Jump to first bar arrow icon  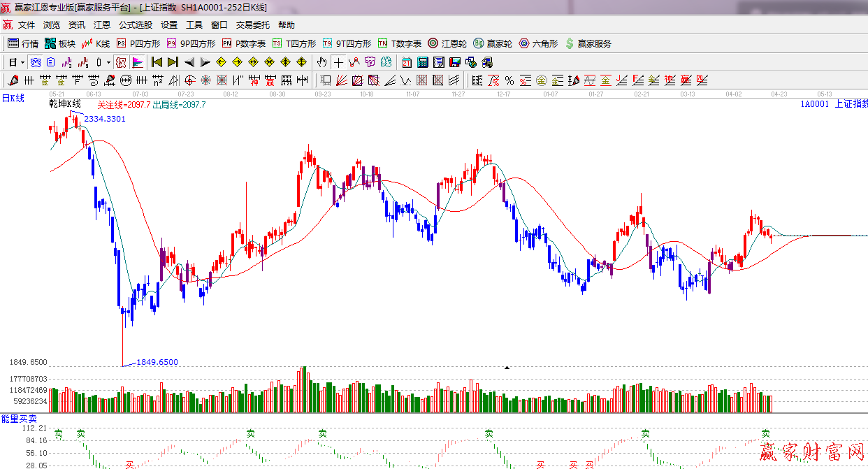(157, 62)
